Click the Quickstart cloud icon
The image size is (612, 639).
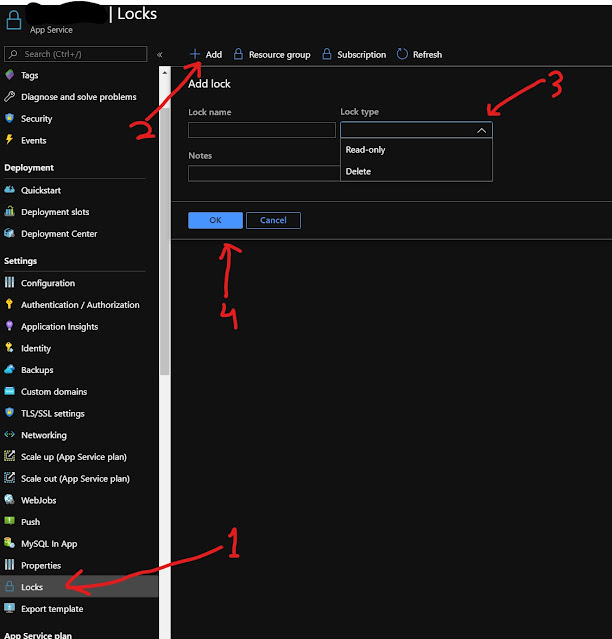[9, 190]
